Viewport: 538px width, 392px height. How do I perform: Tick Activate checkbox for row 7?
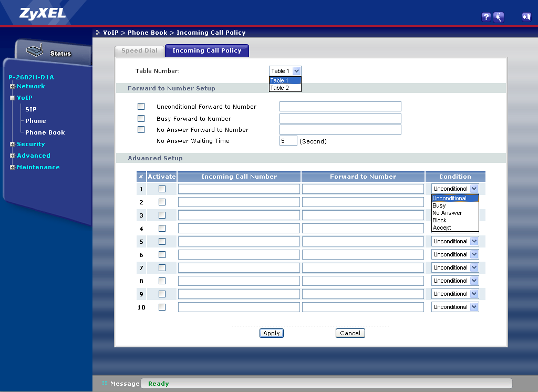[162, 268]
